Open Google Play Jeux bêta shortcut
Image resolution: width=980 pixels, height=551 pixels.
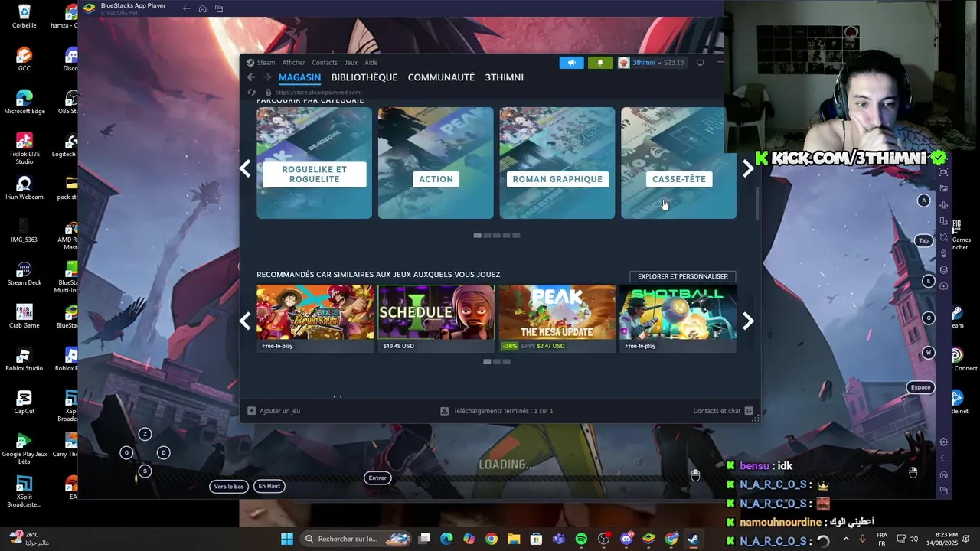tap(24, 449)
